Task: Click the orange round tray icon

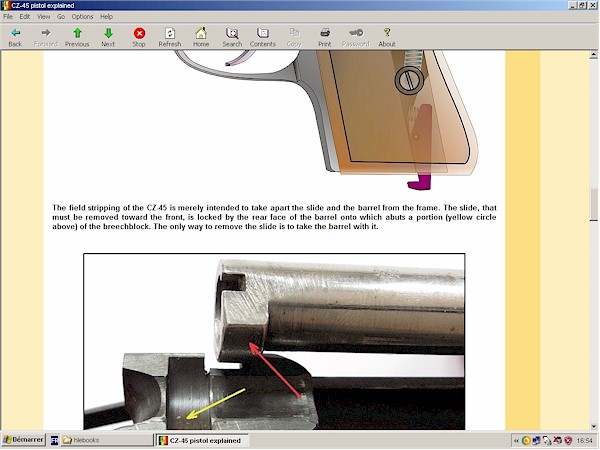Action: click(x=526, y=441)
